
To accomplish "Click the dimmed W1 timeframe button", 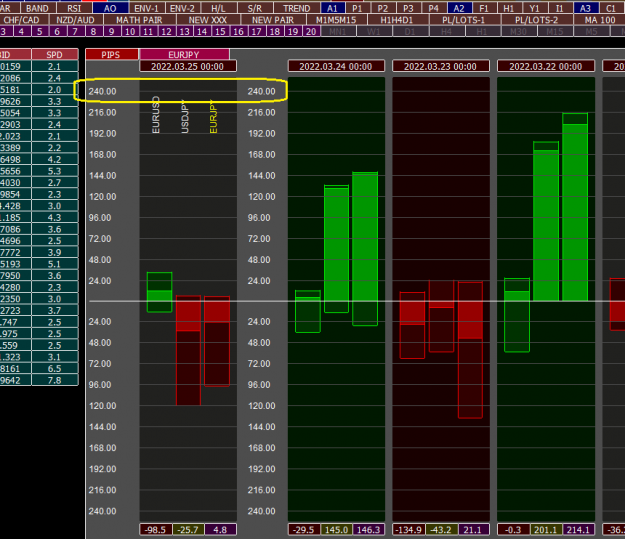I will click(373, 31).
